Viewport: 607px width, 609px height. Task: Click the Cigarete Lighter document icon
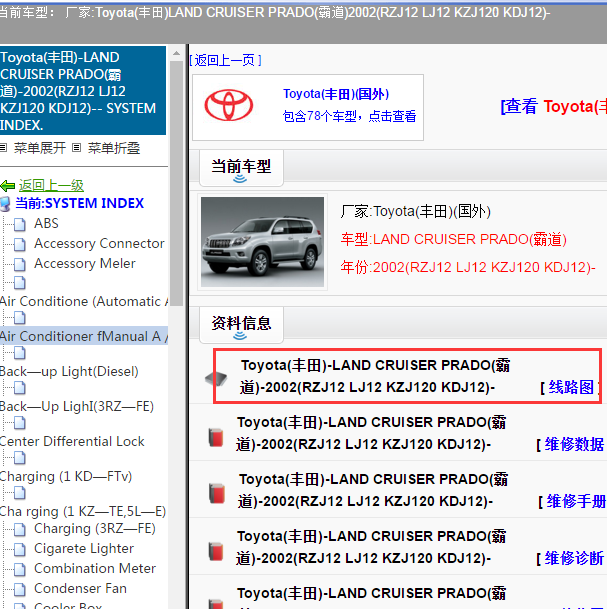tap(19, 549)
